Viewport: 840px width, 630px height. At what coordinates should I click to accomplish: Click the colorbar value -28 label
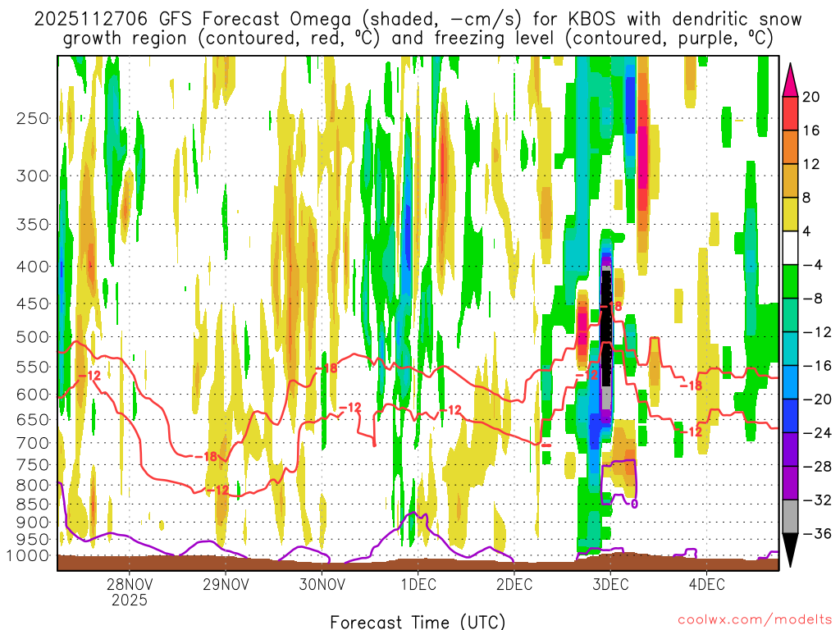click(x=817, y=467)
